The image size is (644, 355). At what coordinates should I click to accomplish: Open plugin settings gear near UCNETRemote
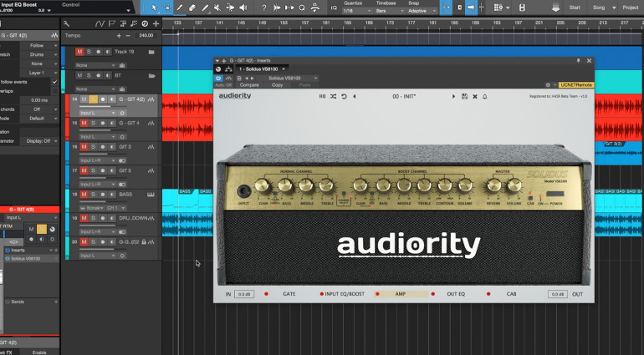(x=548, y=85)
